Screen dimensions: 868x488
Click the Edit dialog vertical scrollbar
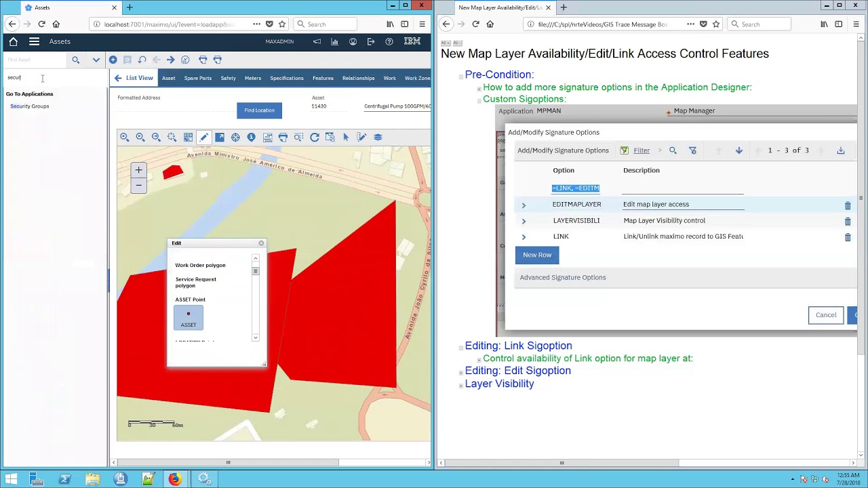[256, 298]
